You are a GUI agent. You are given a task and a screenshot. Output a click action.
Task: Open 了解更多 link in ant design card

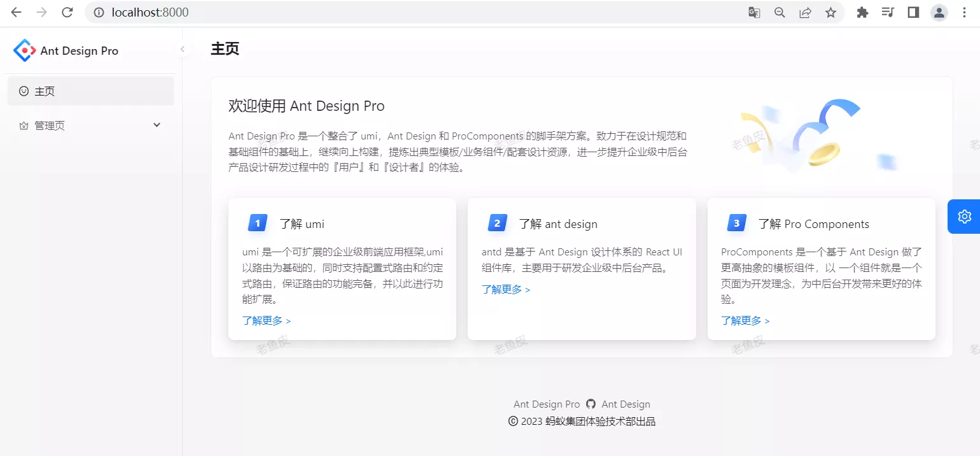click(506, 289)
